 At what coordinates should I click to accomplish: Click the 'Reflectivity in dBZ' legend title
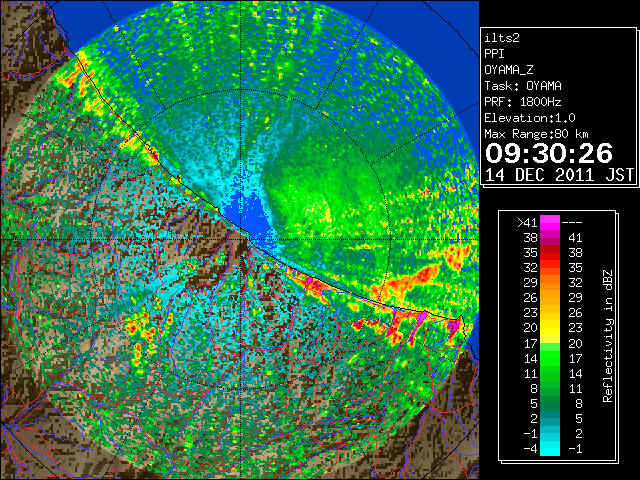click(608, 336)
